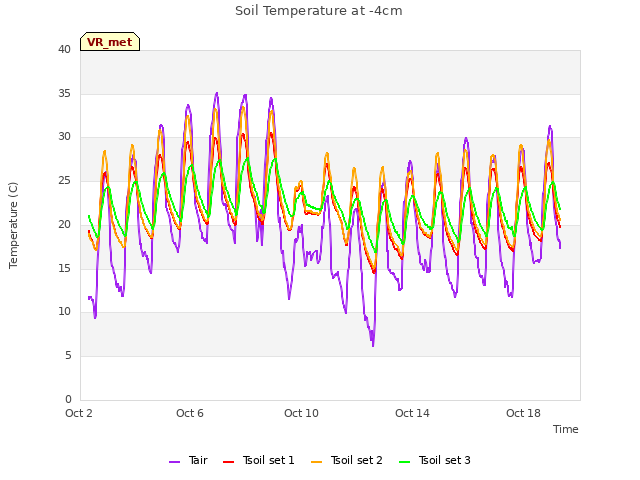The width and height of the screenshot is (640, 480).
Task: Click the 35 y-axis tick label
Action: pos(64,93)
